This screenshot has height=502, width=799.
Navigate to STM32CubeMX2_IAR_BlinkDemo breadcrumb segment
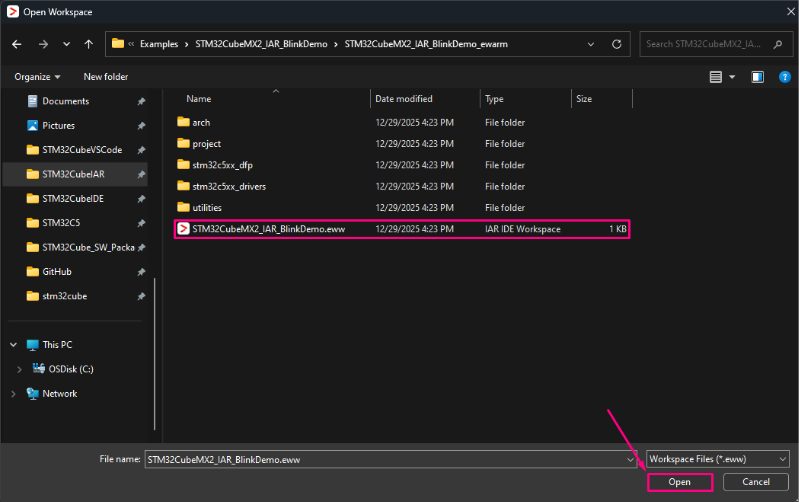click(x=261, y=44)
